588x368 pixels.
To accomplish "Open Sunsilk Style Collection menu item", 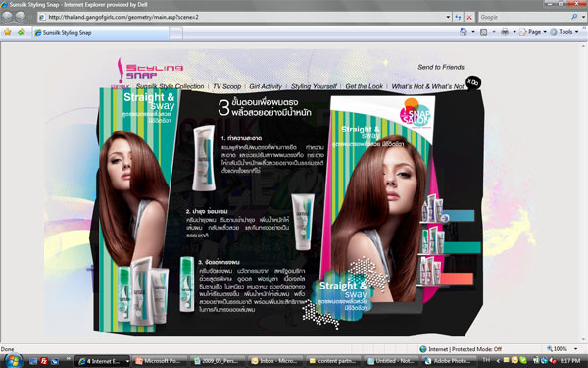I will (x=170, y=86).
